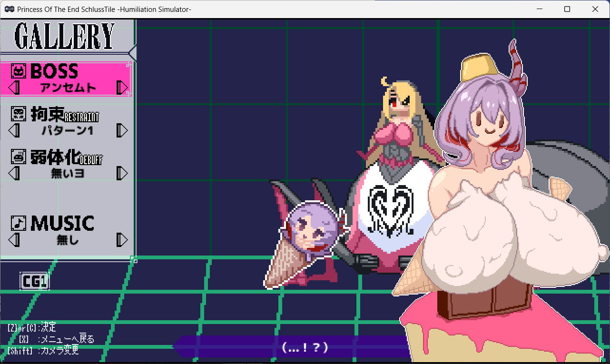Click the [X] メニューへ戻る hint
This screenshot has width=610, height=364.
click(x=56, y=339)
